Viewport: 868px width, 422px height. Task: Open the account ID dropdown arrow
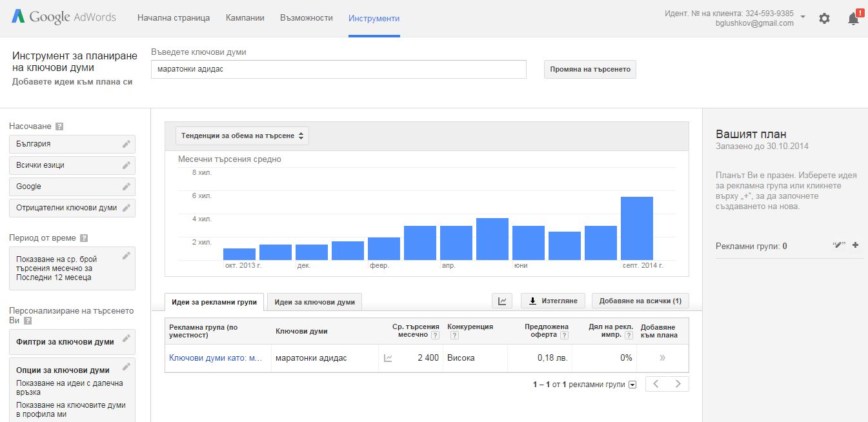(x=802, y=17)
